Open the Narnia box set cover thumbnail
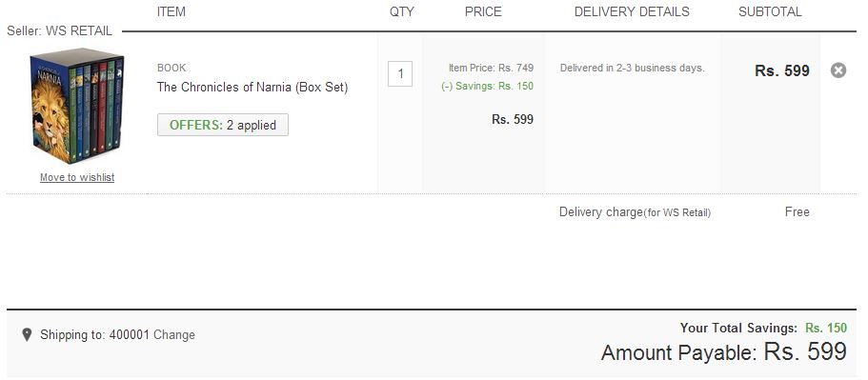Screen dimensions: 868x380 pos(77,107)
